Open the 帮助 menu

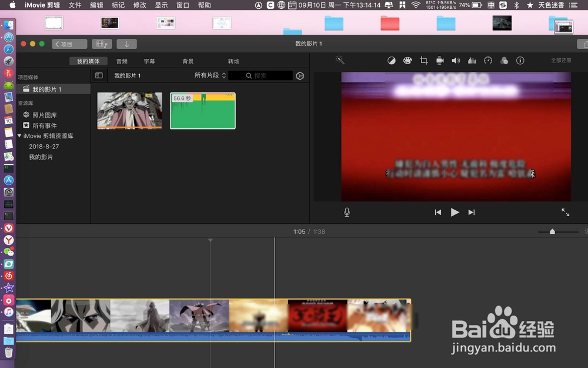pyautogui.click(x=205, y=5)
